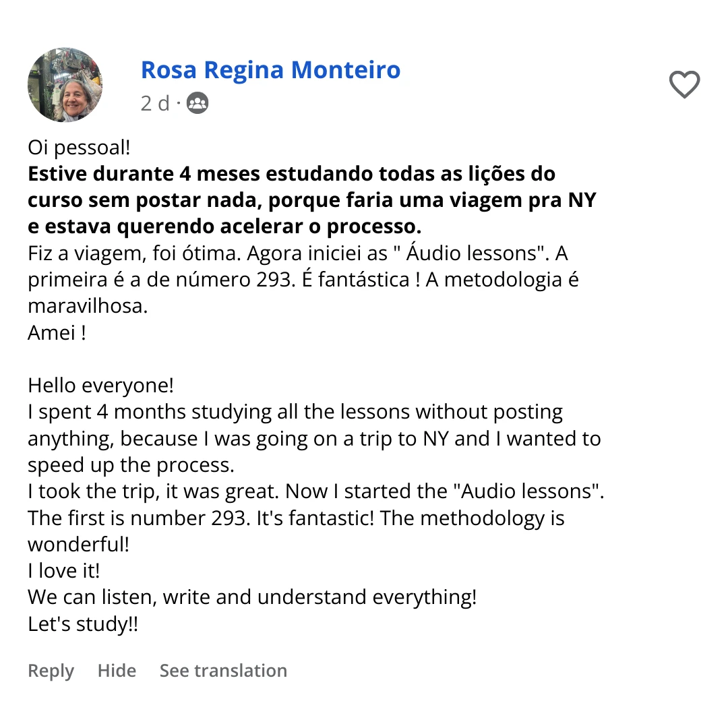Image resolution: width=728 pixels, height=728 pixels.
Task: Open Rosa Regina Monteiro's profile by her name
Action: pyautogui.click(x=270, y=69)
